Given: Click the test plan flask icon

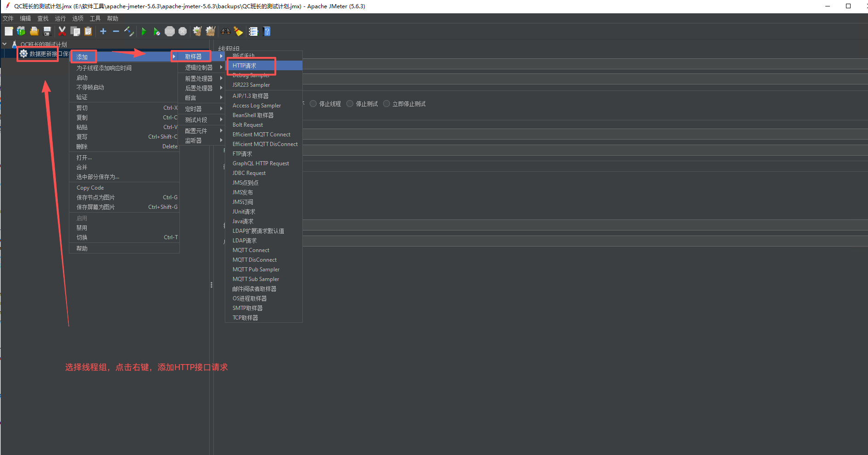Looking at the screenshot, I should [14, 45].
